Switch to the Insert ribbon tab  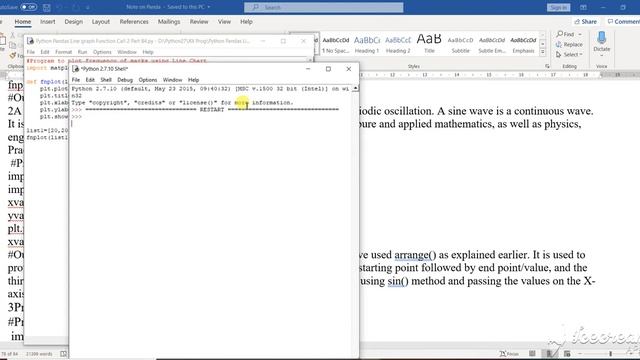point(47,22)
